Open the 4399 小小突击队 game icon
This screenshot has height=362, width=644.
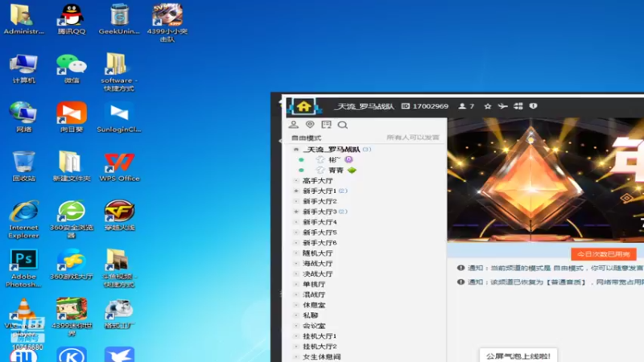(167, 23)
